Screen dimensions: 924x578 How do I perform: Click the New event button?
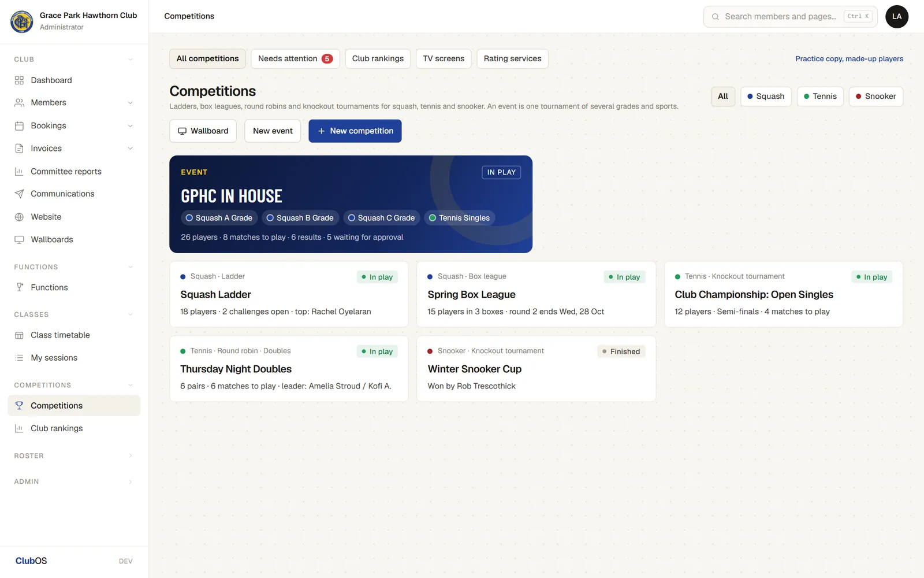point(273,131)
